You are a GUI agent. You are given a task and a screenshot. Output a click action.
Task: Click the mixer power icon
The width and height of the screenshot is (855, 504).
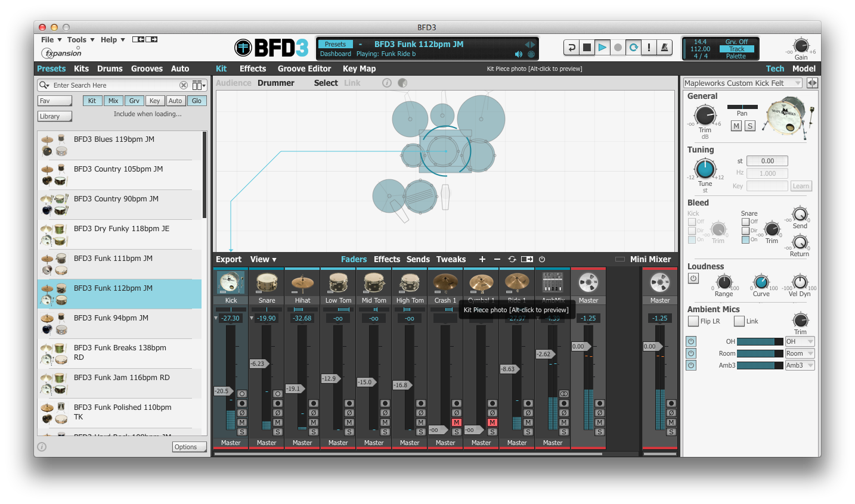coord(542,259)
